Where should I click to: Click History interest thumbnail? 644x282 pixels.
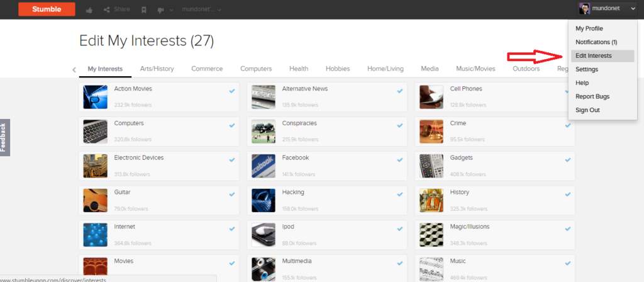click(x=431, y=201)
